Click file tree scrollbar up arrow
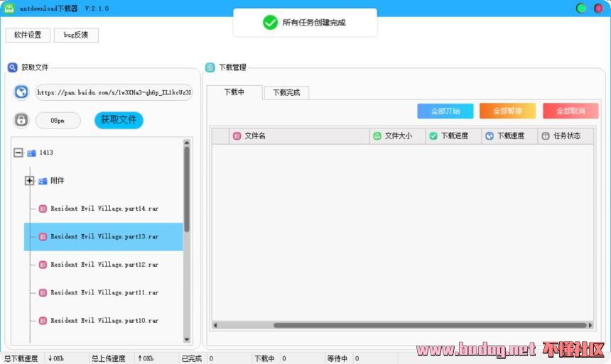The width and height of the screenshot is (611, 364). [x=187, y=143]
